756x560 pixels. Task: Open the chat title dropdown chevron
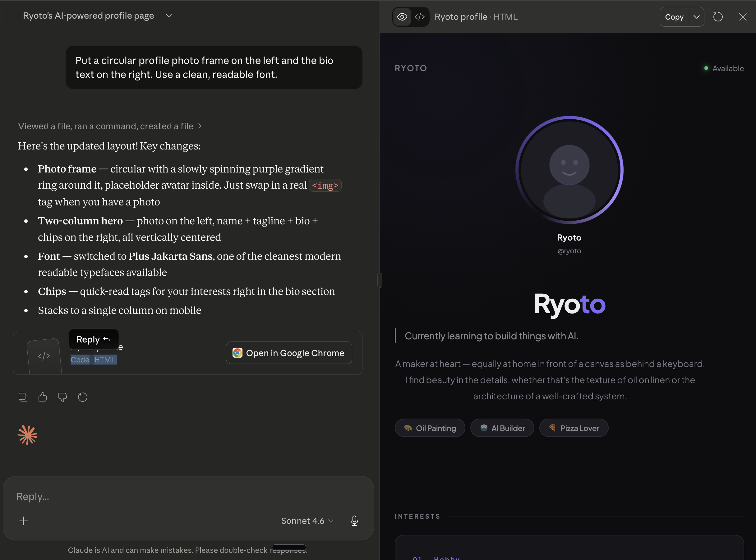point(168,16)
